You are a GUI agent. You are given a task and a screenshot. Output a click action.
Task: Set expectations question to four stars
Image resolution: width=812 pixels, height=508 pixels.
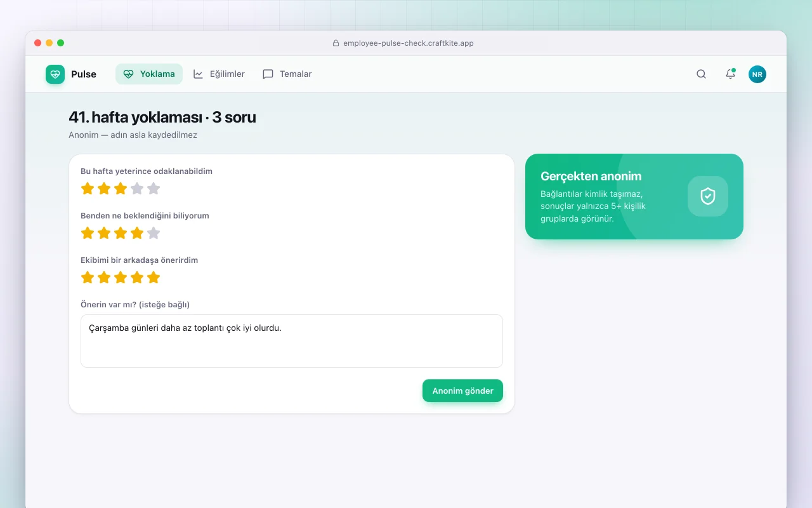coord(137,233)
